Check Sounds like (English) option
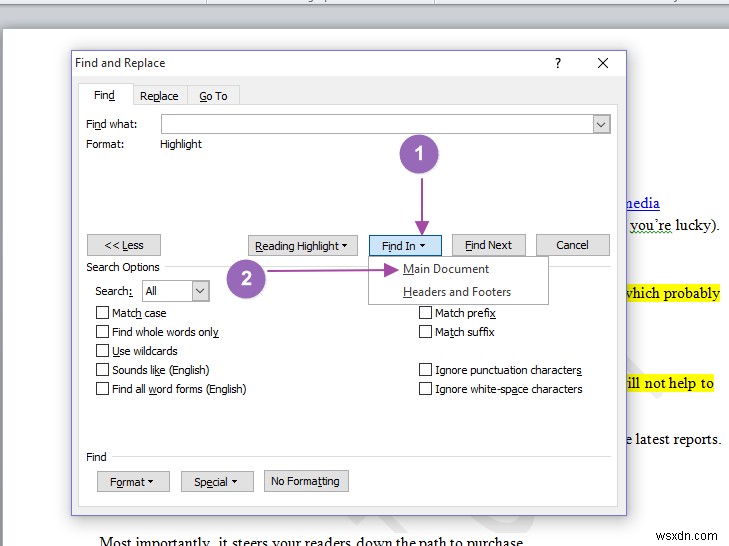Screen dimensions: 729x546 pyautogui.click(x=102, y=370)
